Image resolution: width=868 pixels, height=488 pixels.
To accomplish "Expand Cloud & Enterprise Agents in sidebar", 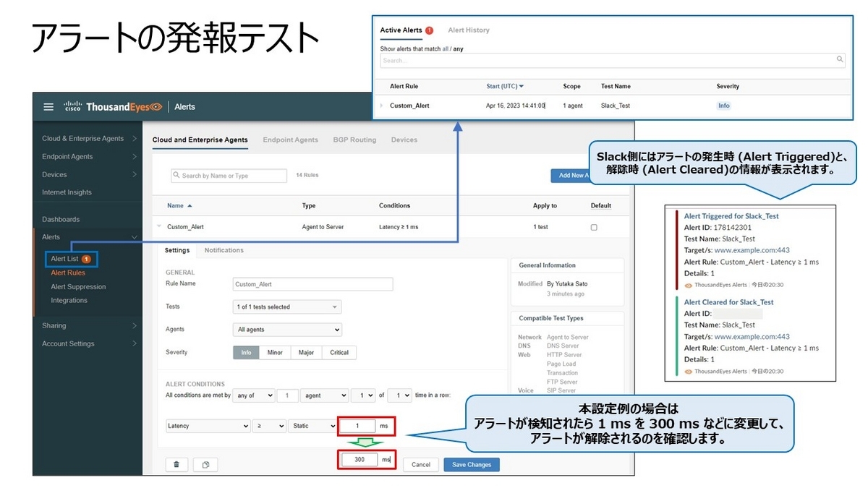I will (135, 139).
